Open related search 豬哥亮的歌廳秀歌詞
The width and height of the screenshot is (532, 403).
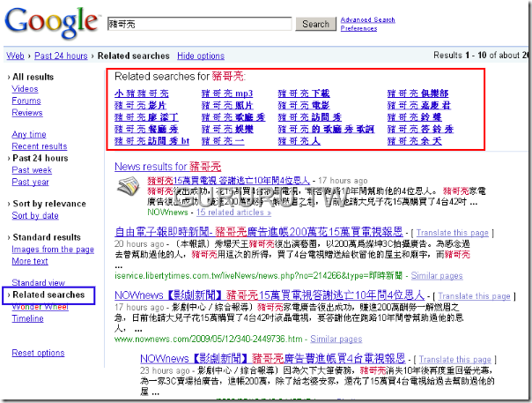click(x=326, y=129)
